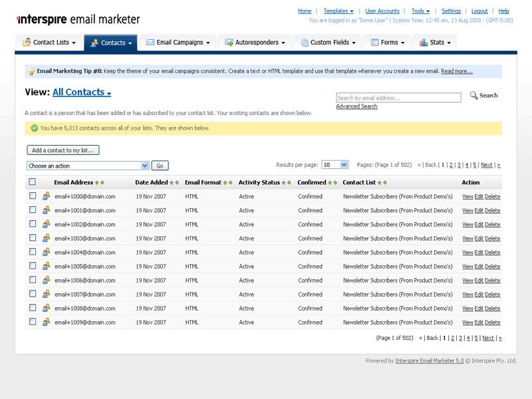This screenshot has width=532, height=399.
Task: Sort Date Added with its ascending arrow
Action: pyautogui.click(x=171, y=182)
